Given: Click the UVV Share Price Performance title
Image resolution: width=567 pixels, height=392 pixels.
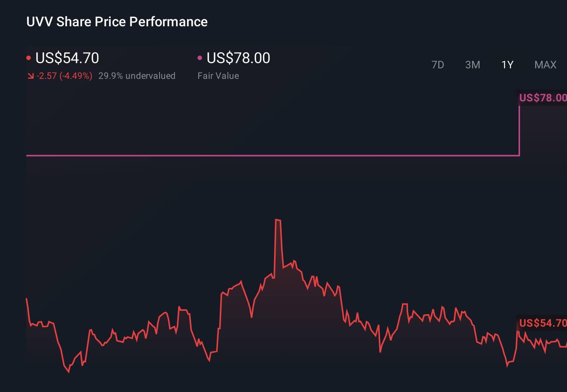Looking at the screenshot, I should 117,22.
